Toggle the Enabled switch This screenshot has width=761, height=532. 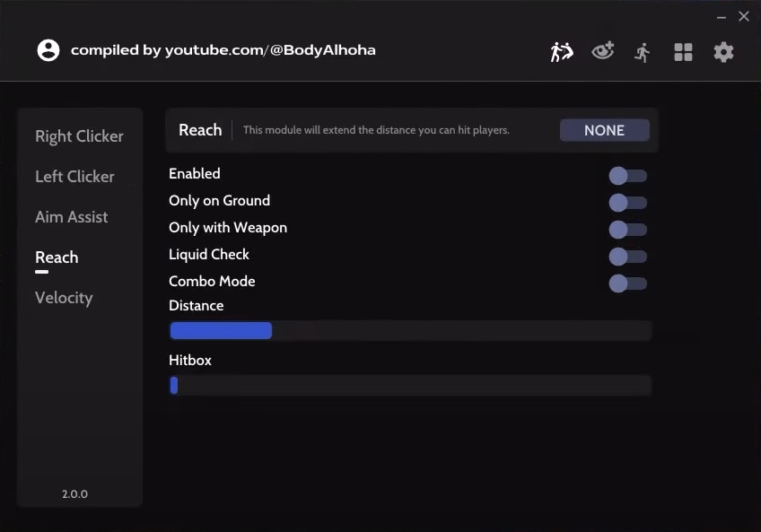(x=628, y=176)
